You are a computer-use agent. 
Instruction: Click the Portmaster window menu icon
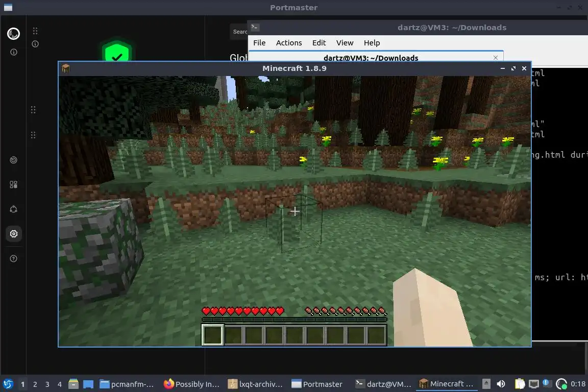coord(8,7)
